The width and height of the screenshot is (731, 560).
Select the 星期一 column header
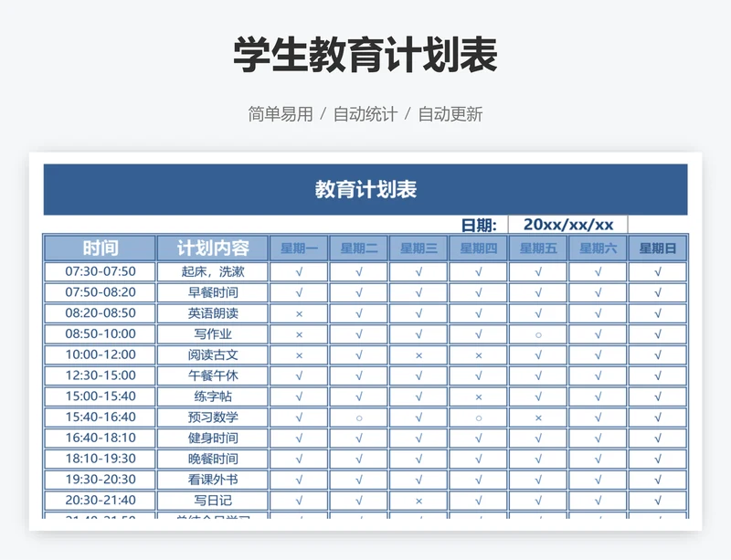click(299, 248)
